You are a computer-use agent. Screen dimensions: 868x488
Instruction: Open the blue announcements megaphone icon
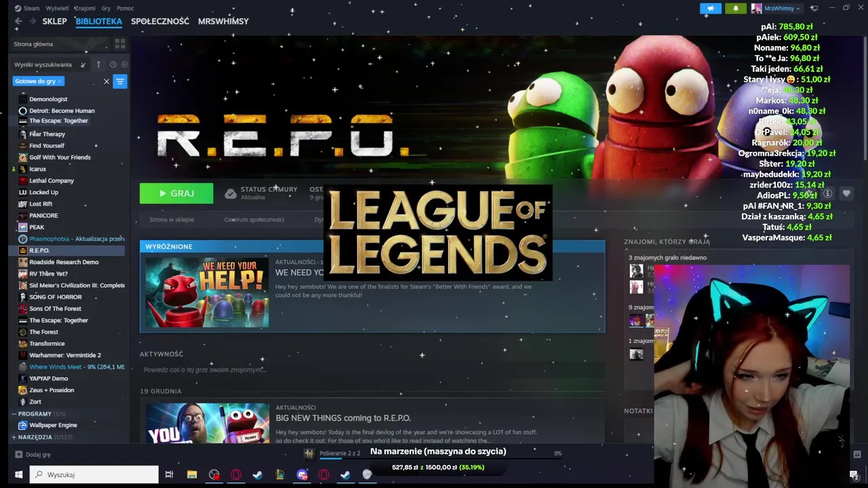711,8
